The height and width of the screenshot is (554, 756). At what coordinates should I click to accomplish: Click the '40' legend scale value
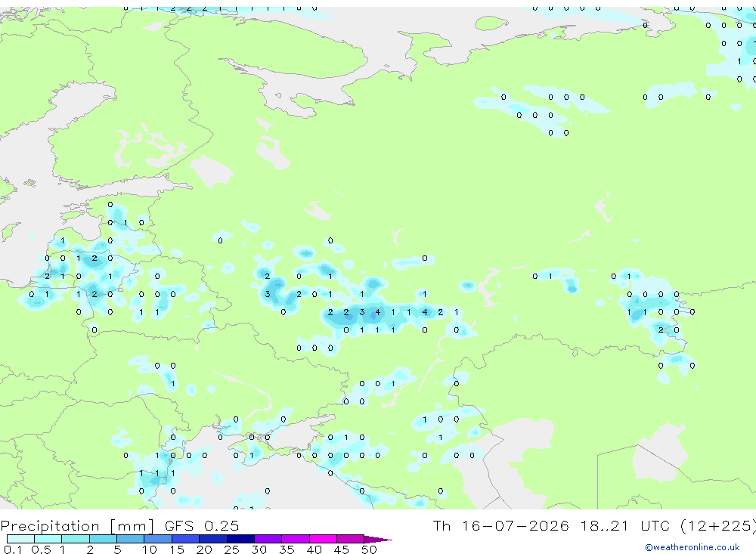click(314, 549)
